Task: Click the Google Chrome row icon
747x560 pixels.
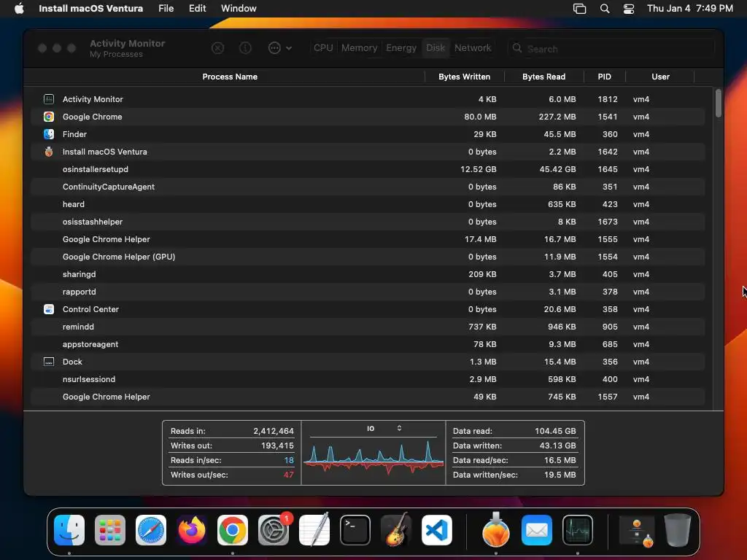Action: [x=49, y=117]
